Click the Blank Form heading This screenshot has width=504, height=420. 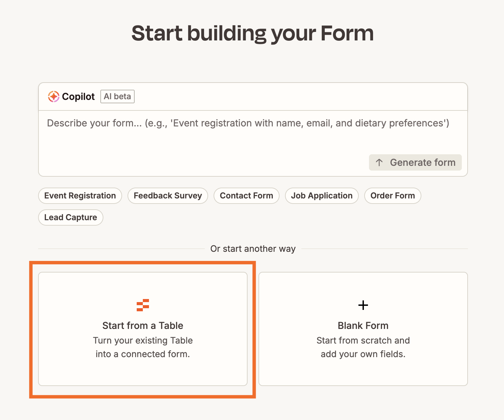(x=363, y=326)
